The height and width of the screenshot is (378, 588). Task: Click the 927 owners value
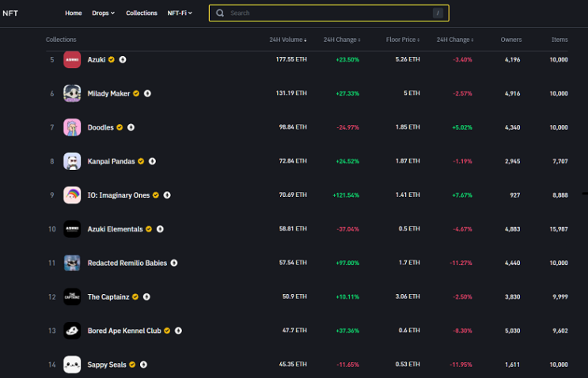click(515, 195)
